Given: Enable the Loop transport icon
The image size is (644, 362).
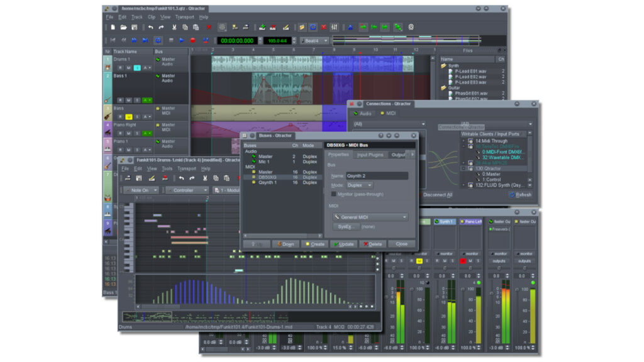Looking at the screenshot, I should pyautogui.click(x=157, y=40).
